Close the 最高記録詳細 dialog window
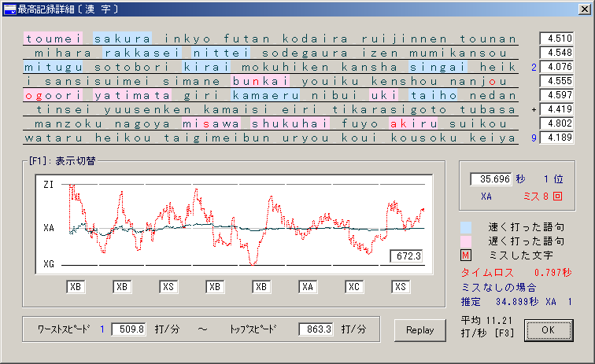The width and height of the screenshot is (595, 364). (x=584, y=9)
